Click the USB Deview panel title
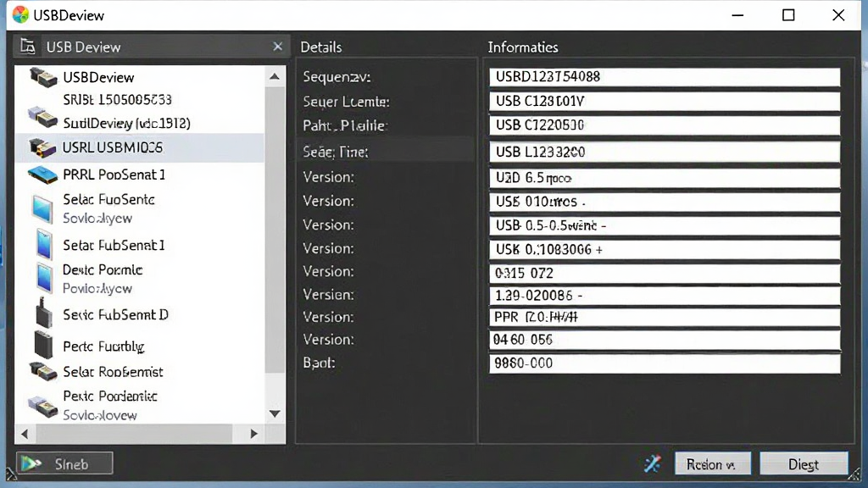Viewport: 868px width, 488px height. point(84,47)
